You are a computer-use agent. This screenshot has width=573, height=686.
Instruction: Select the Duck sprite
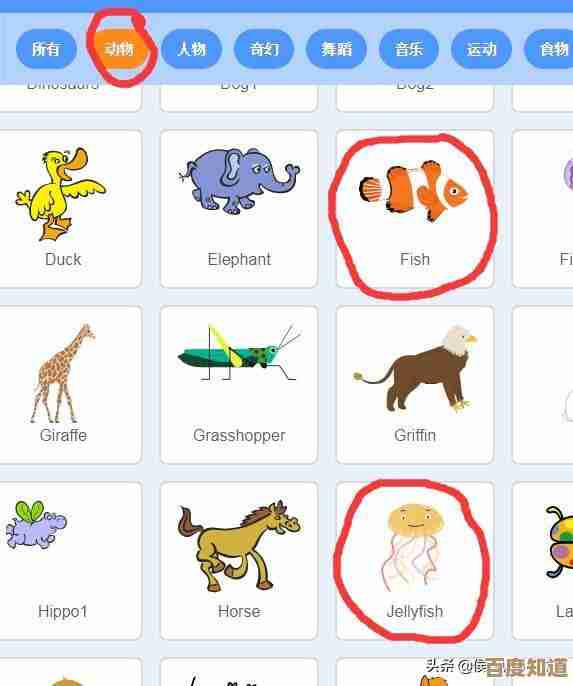pyautogui.click(x=63, y=209)
